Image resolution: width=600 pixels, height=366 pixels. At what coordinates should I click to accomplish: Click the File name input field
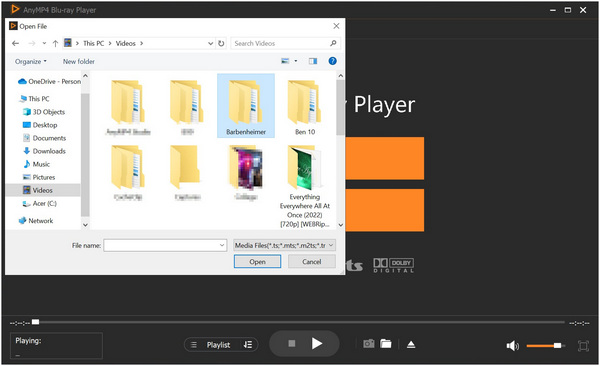click(x=165, y=245)
